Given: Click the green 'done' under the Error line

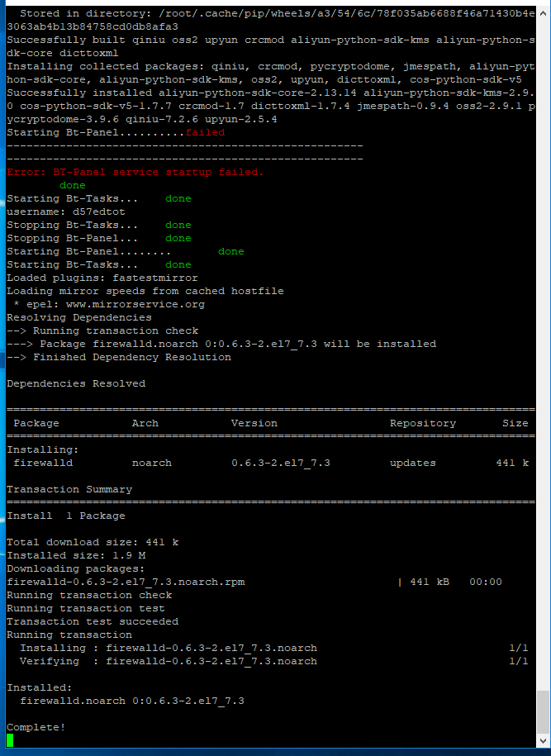Looking at the screenshot, I should 73,185.
